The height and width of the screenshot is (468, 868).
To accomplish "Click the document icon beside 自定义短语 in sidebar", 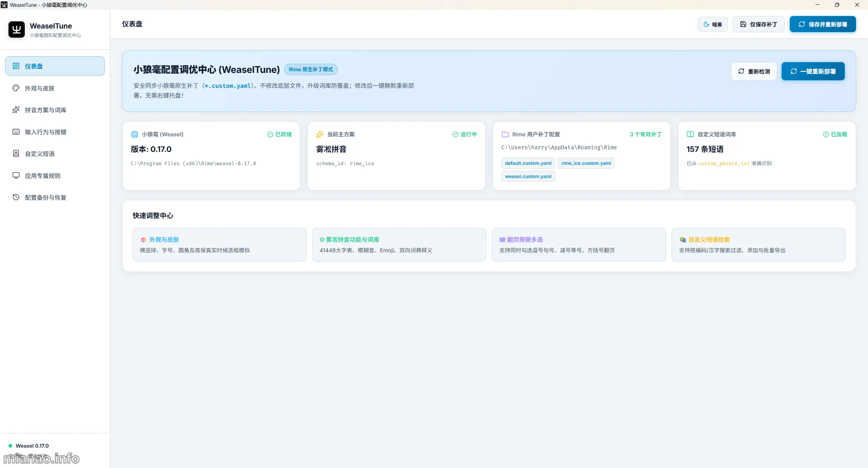I will tap(16, 153).
